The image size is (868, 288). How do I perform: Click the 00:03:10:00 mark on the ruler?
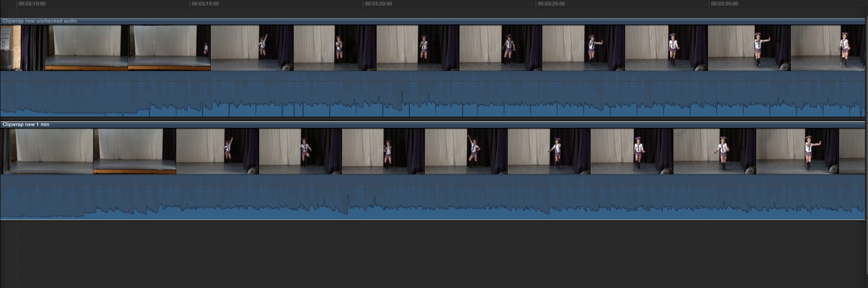point(32,4)
